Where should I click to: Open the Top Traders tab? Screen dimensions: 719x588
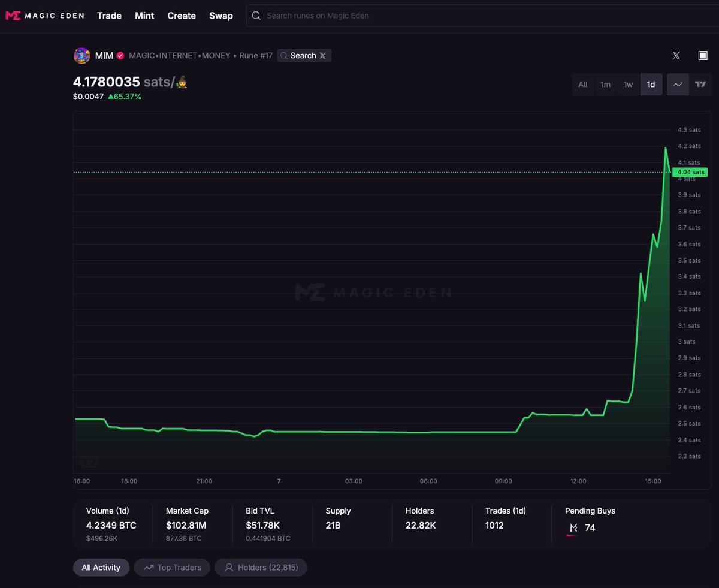click(172, 568)
